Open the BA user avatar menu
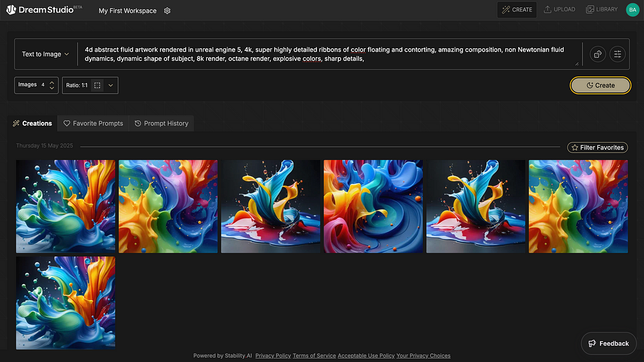The width and height of the screenshot is (644, 362). pyautogui.click(x=633, y=9)
